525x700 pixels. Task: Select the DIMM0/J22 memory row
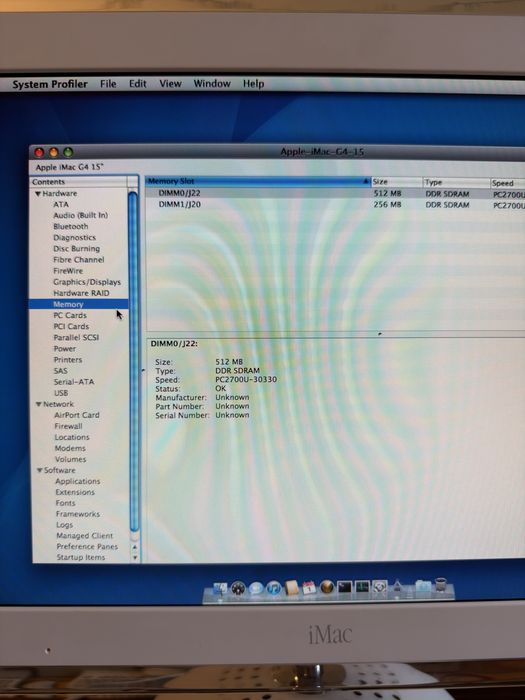click(335, 193)
